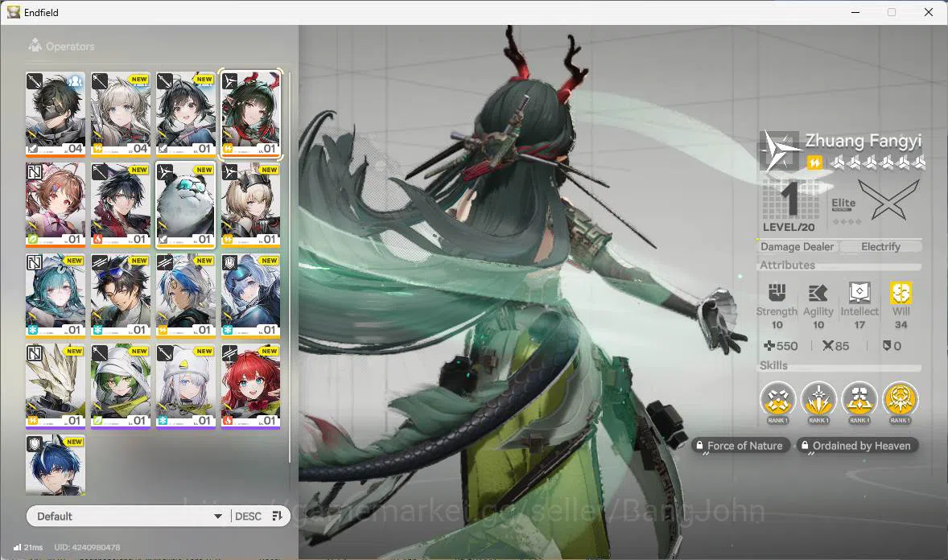Select the blue-haired operator in bottom row
The image size is (948, 560).
56,464
